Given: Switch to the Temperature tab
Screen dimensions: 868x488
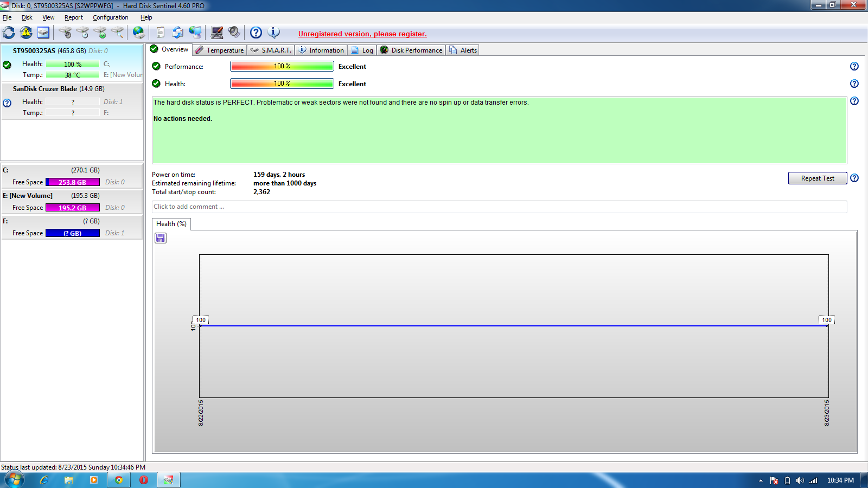Looking at the screenshot, I should coord(220,50).
